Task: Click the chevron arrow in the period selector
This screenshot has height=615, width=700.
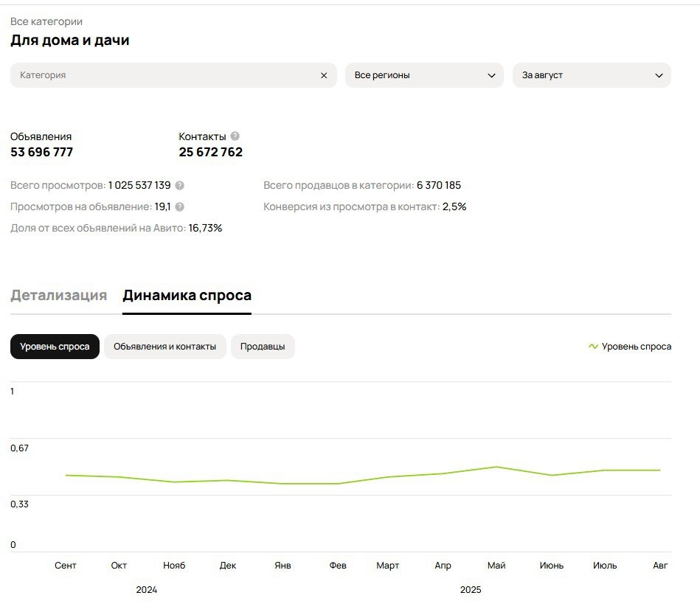Action: click(x=659, y=75)
